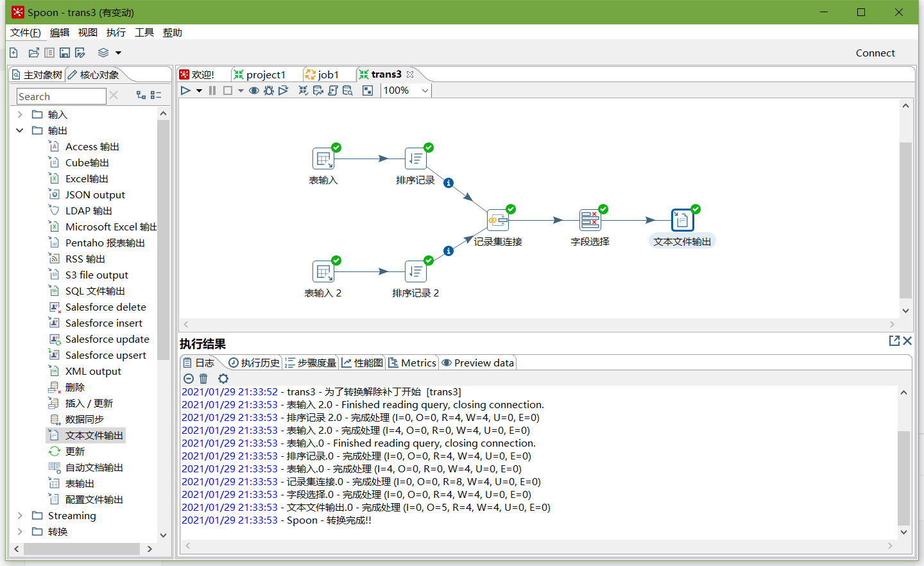Click the expand all tree icon
924x566 pixels.
pos(141,95)
